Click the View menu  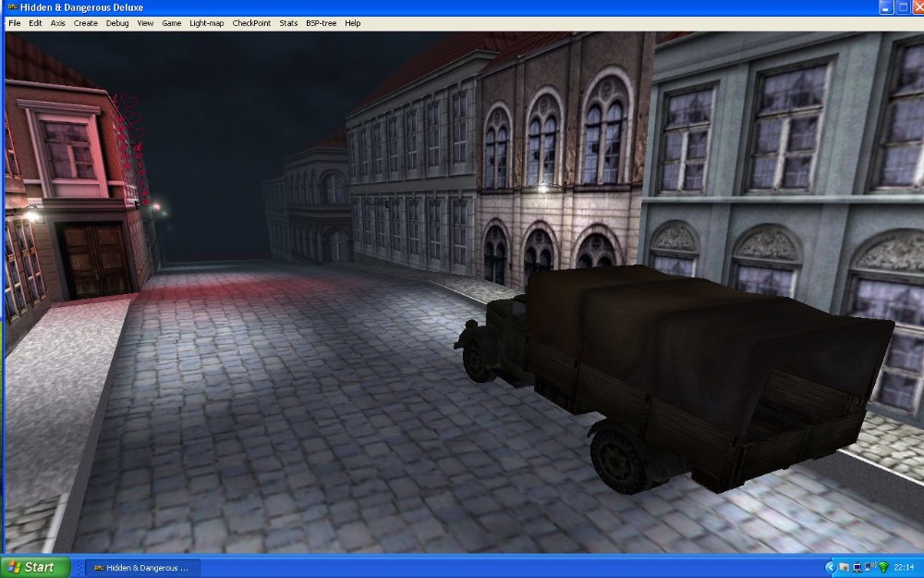pos(145,23)
